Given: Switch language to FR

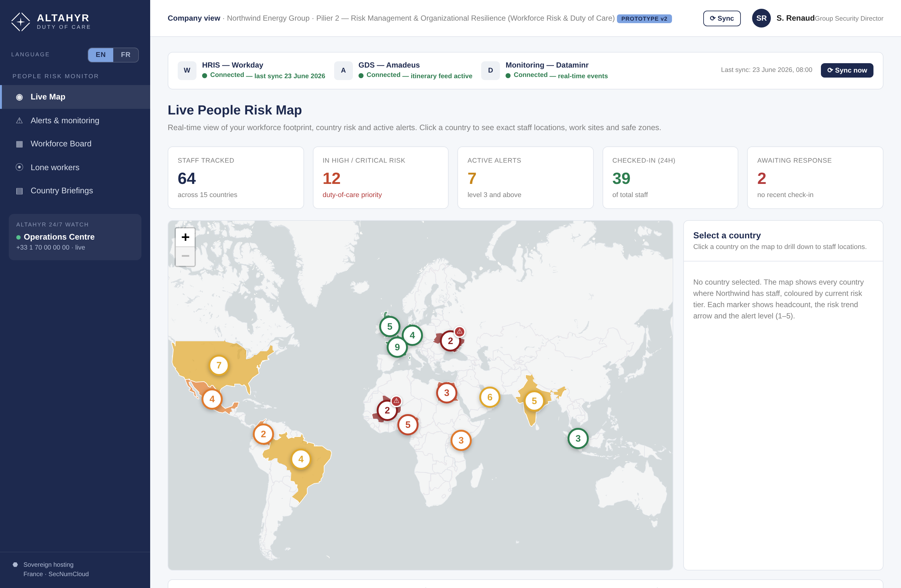Looking at the screenshot, I should (x=126, y=55).
